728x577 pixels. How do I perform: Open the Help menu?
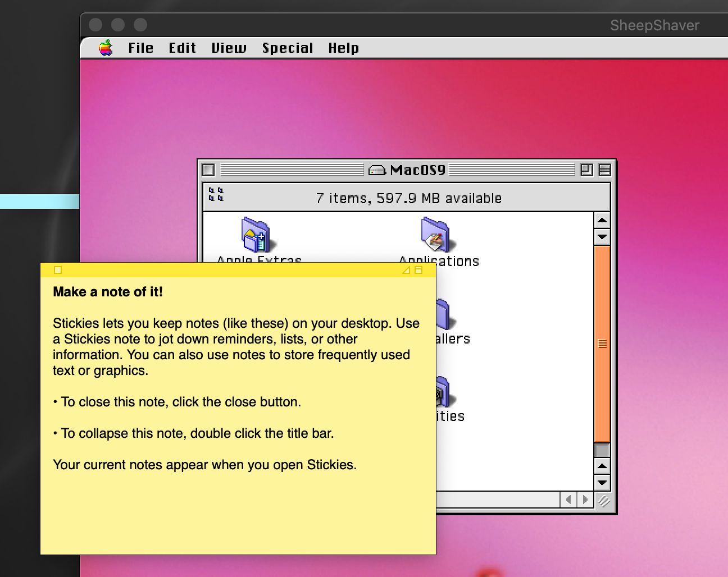[343, 48]
